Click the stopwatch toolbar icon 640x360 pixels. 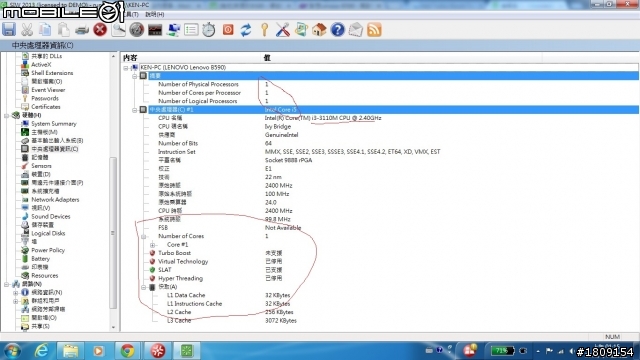coord(209,30)
